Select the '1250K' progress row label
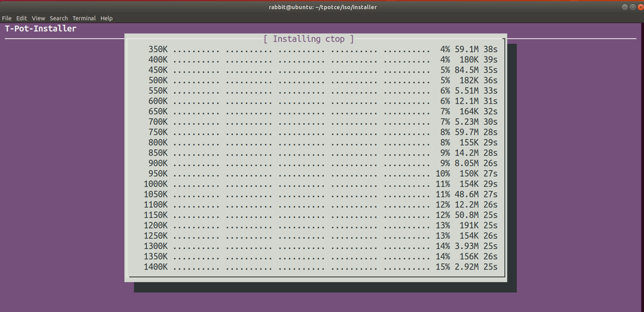 click(x=156, y=236)
